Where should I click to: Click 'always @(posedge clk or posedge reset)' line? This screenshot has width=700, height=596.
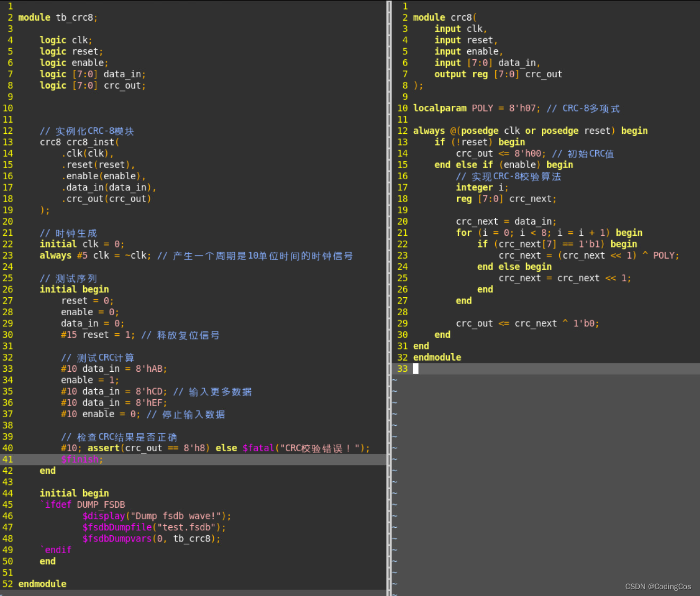(514, 131)
